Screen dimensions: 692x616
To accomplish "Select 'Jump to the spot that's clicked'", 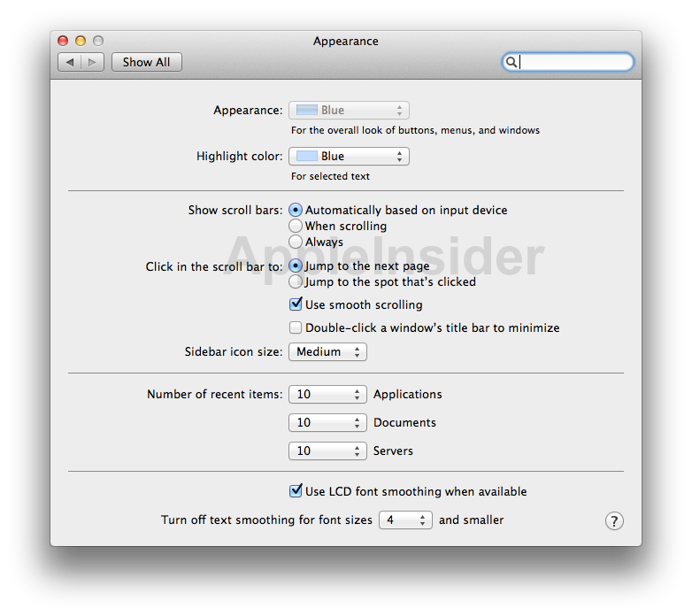I will [x=296, y=282].
